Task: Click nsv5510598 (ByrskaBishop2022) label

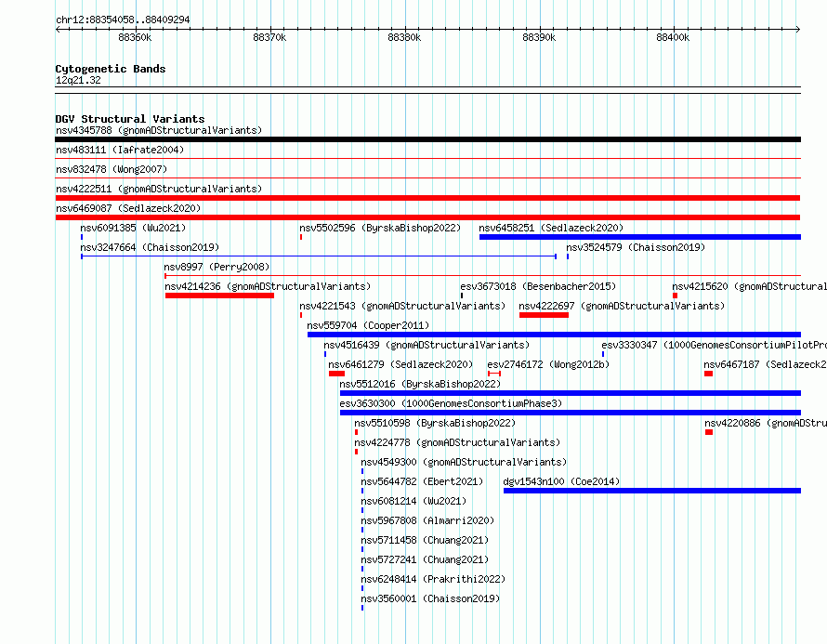Action: (x=435, y=423)
